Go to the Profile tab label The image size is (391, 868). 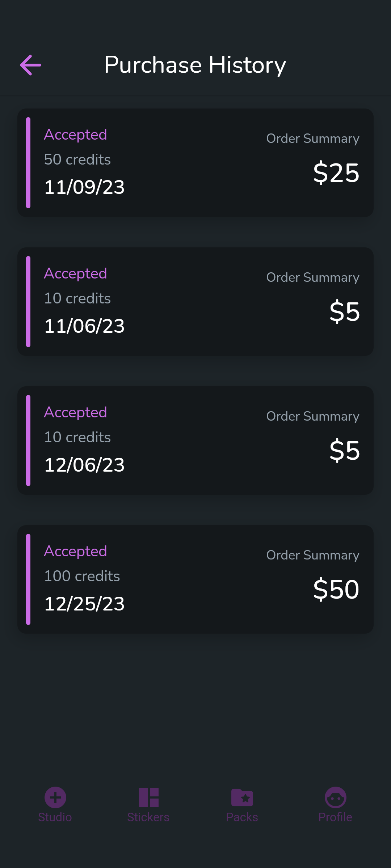point(335,817)
